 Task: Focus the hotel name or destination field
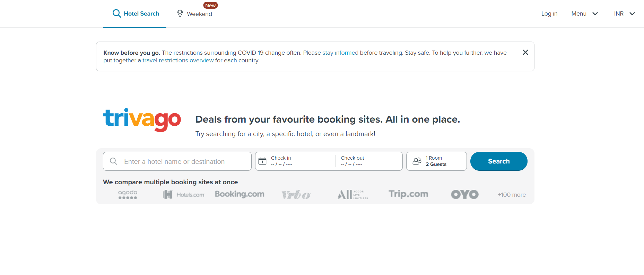[x=177, y=161]
